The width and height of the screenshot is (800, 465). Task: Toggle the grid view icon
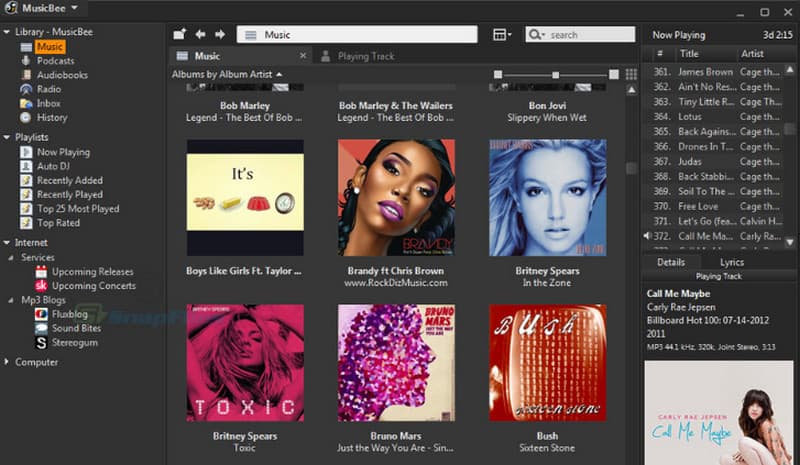631,75
